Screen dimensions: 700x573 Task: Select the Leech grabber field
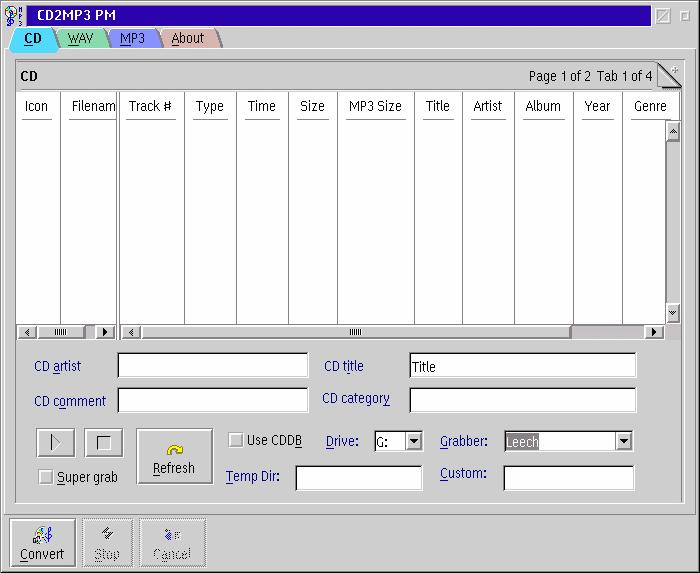click(x=560, y=441)
